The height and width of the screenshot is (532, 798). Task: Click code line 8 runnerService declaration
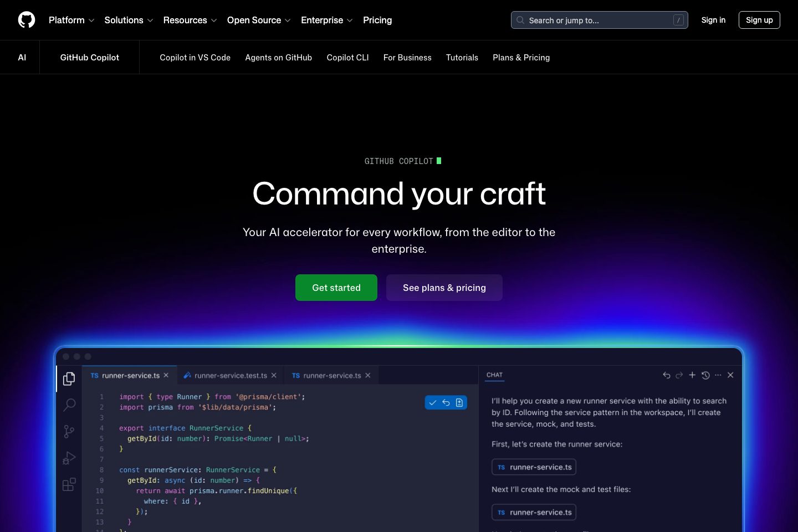pyautogui.click(x=198, y=470)
